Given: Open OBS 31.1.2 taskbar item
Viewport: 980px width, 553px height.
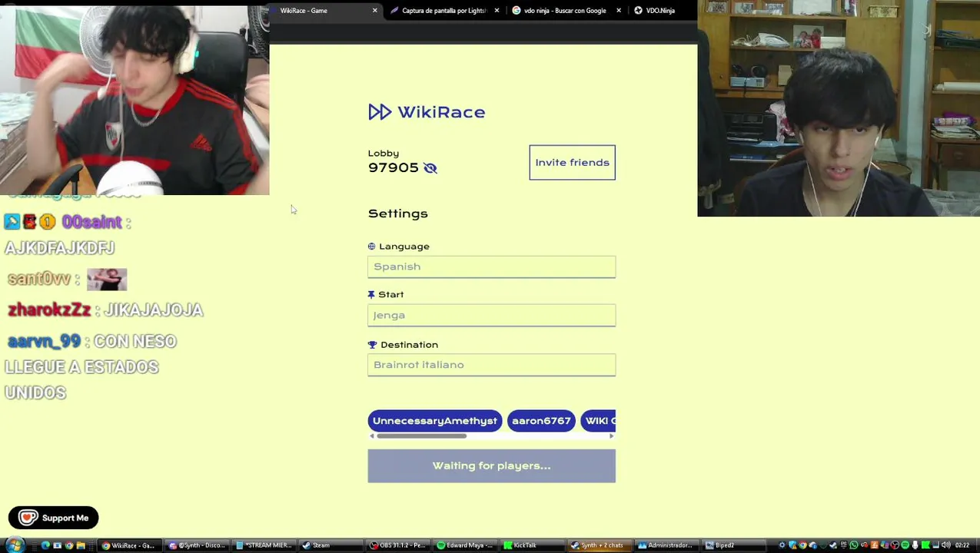Looking at the screenshot, I should pyautogui.click(x=397, y=545).
